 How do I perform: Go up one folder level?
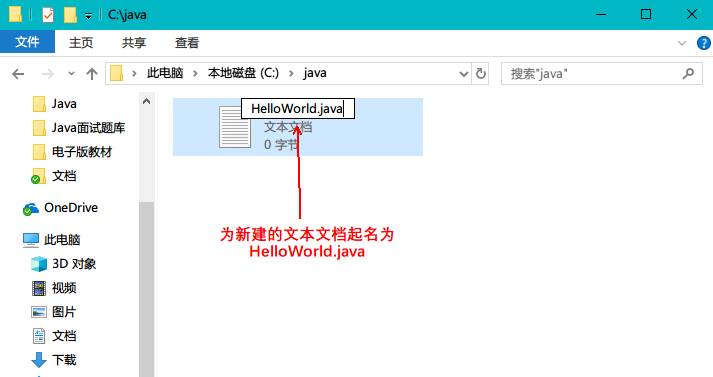point(92,74)
